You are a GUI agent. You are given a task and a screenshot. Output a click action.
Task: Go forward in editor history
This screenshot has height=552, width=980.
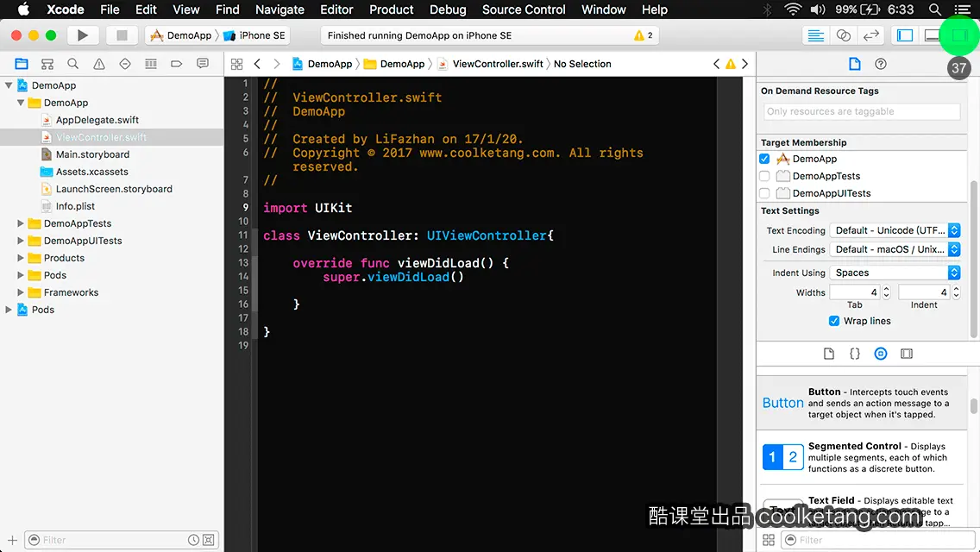[277, 64]
